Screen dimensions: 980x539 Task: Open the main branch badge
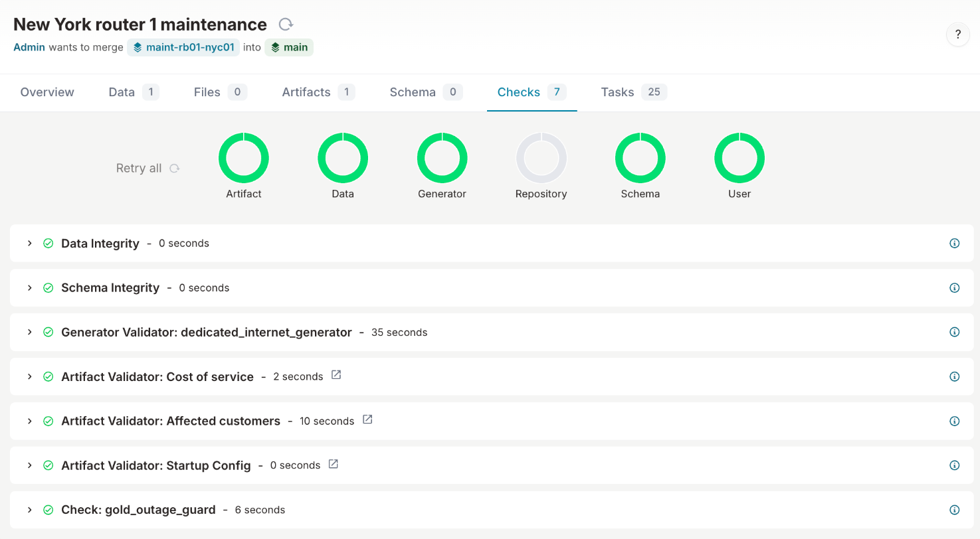(x=289, y=48)
